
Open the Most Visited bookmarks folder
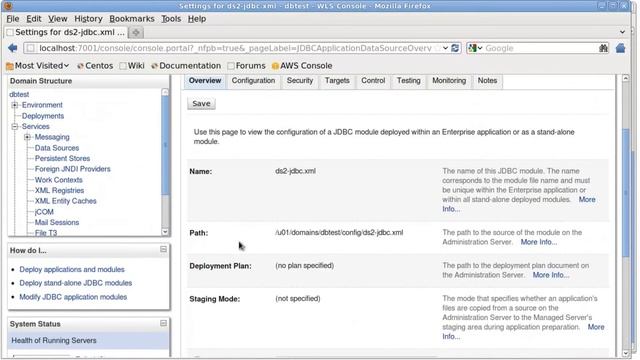click(x=38, y=66)
